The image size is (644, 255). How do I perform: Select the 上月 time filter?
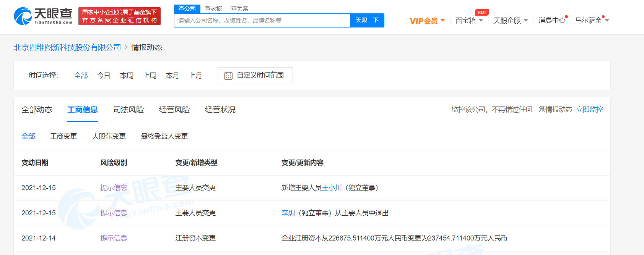coord(195,76)
